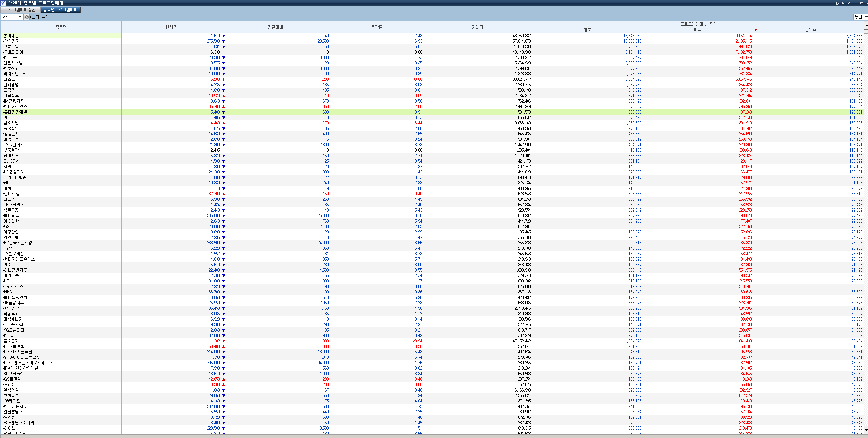Select the 맥쿼리인프라 stock row

432,74
